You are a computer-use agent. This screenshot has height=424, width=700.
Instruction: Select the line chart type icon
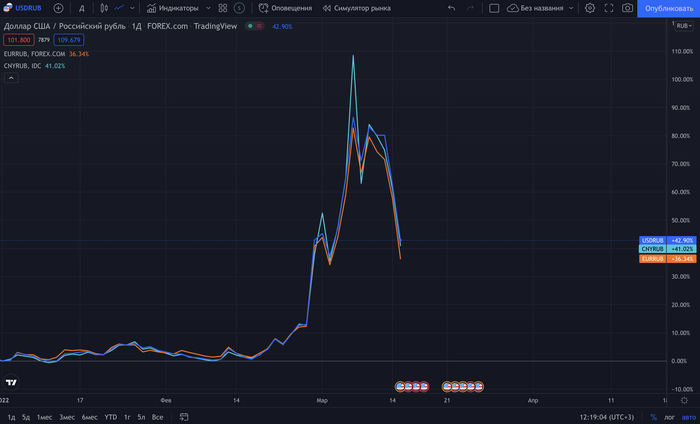[x=121, y=8]
